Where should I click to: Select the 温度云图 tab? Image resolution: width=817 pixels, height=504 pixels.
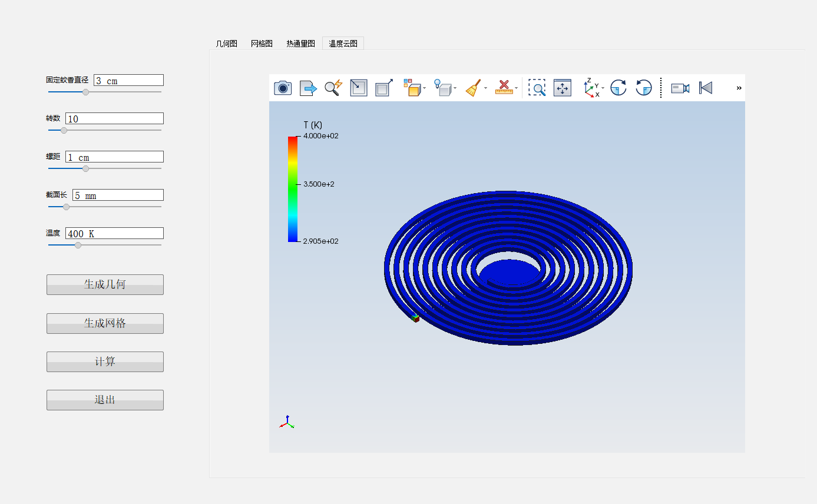pos(343,43)
